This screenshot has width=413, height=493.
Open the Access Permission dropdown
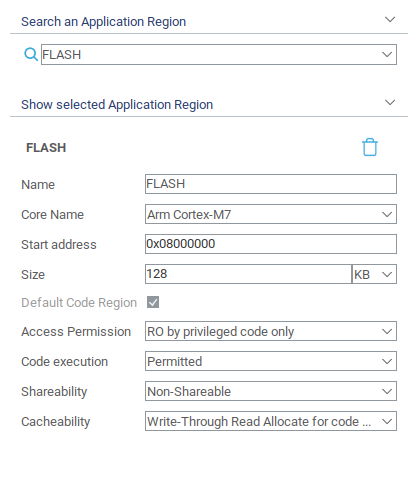click(271, 331)
